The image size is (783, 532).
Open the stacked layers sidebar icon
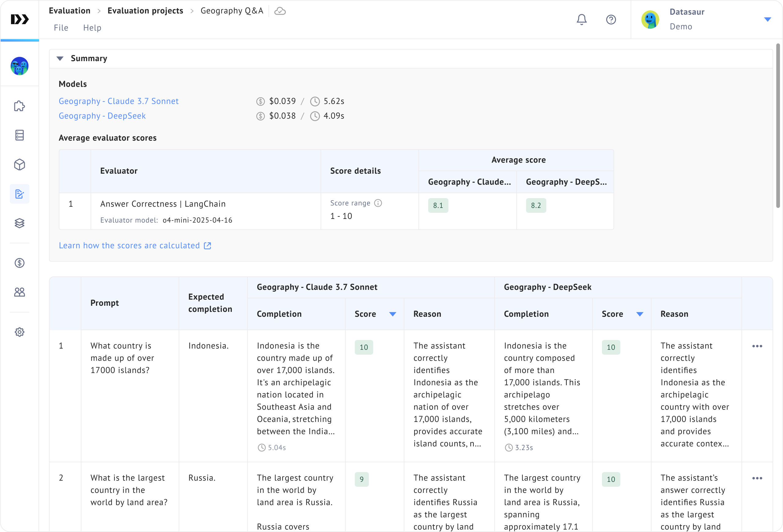[20, 223]
